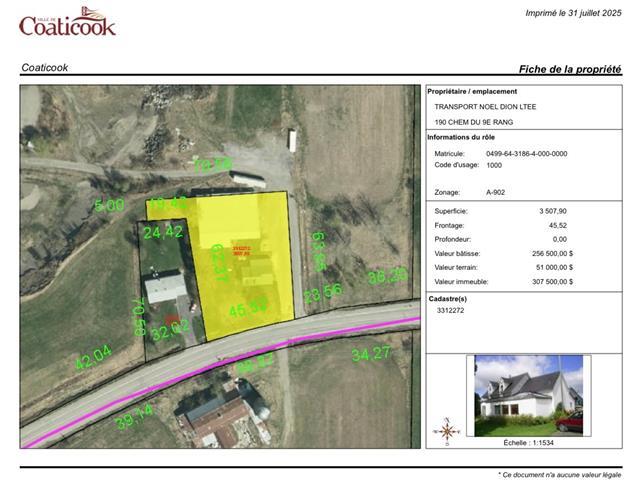This screenshot has width=640, height=480.
Task: Click the address 190 Chem du 9e Rang
Action: 473,122
